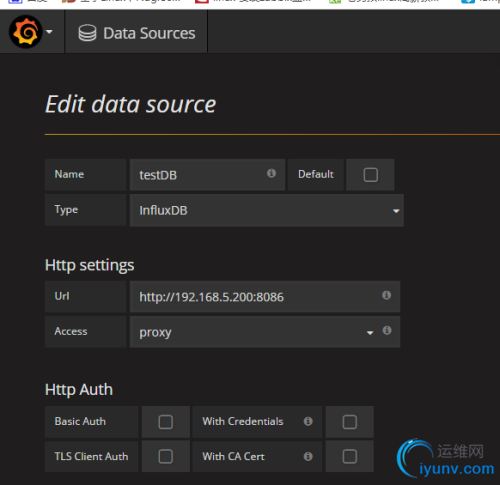The width and height of the screenshot is (500, 485).
Task: Click the Url label
Action: point(62,296)
